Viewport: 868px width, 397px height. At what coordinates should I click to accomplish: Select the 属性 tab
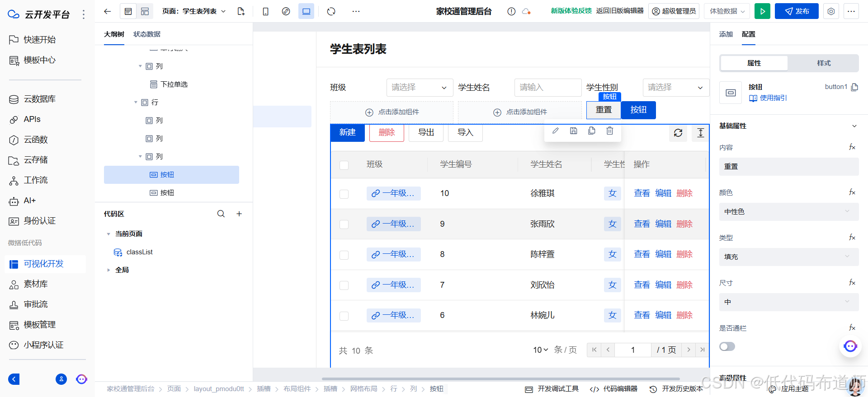point(754,63)
